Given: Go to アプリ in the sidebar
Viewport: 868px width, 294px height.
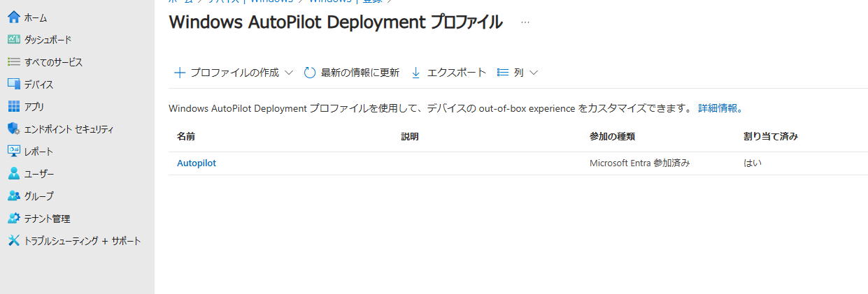Looking at the screenshot, I should (34, 107).
